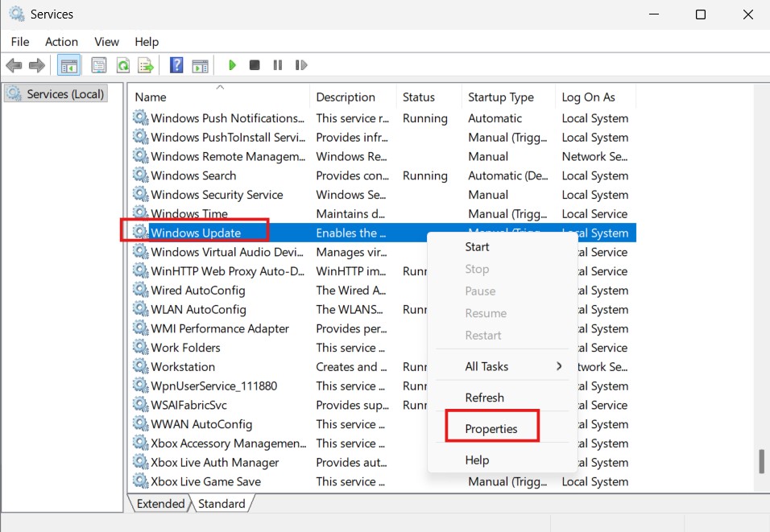Viewport: 770px width, 532px height.
Task: Switch to the Standard tab
Action: (x=221, y=504)
